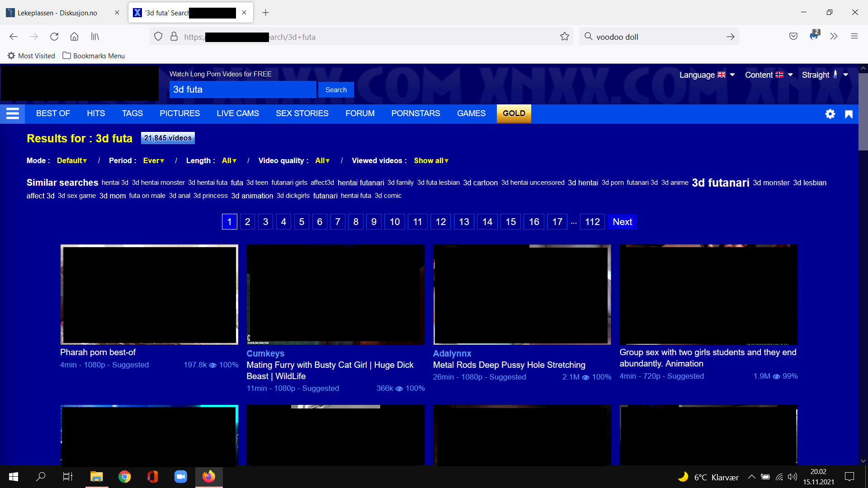868x488 pixels.
Task: Expand the Straight orientation dropdown
Action: pyautogui.click(x=825, y=75)
